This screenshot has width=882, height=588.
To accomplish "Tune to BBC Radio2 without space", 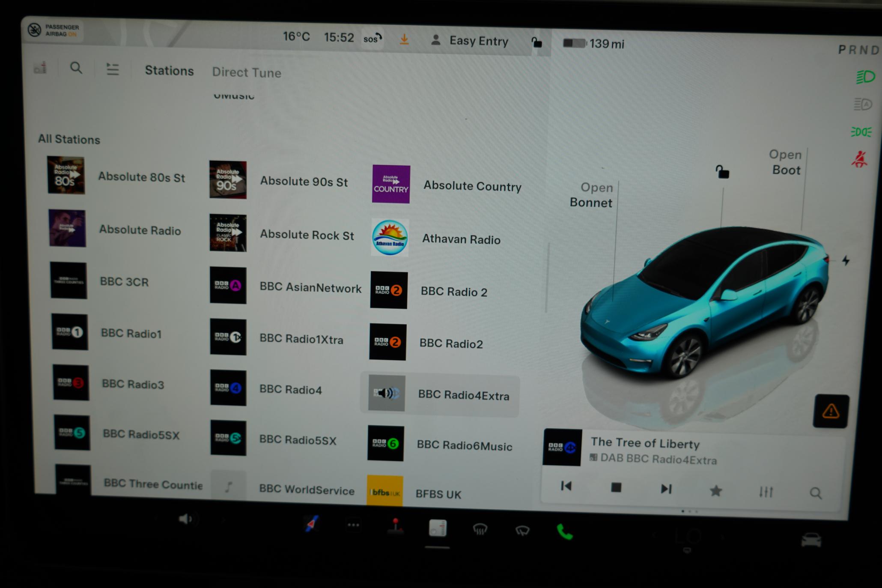I will (426, 342).
